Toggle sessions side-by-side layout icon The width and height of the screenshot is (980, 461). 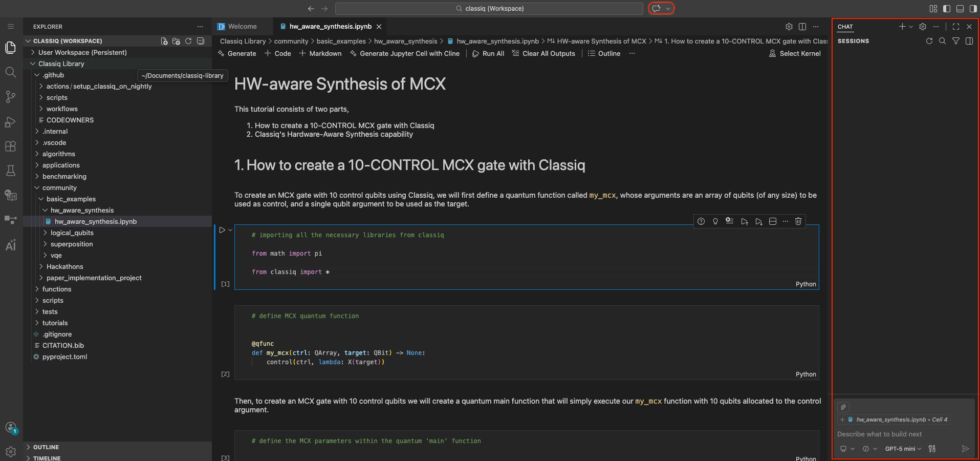pos(969,41)
